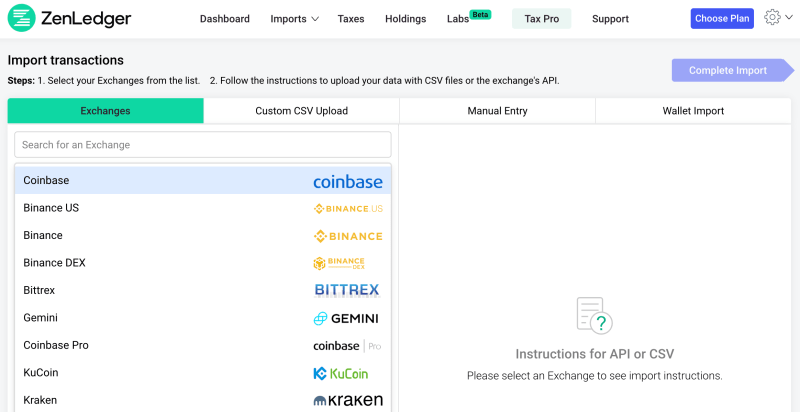Click the Coinbase logo
The image size is (800, 412).
[x=348, y=182]
